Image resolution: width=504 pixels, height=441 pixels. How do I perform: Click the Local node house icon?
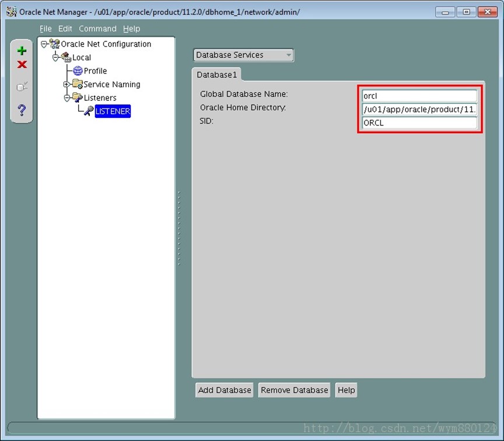pyautogui.click(x=66, y=57)
